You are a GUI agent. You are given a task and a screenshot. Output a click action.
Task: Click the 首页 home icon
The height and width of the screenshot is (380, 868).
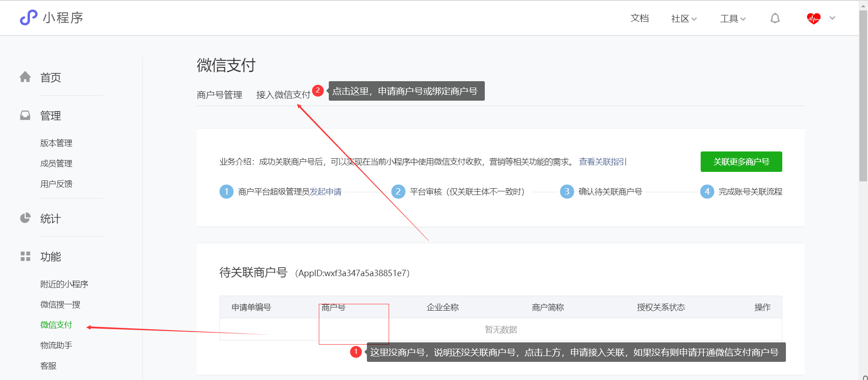[25, 77]
